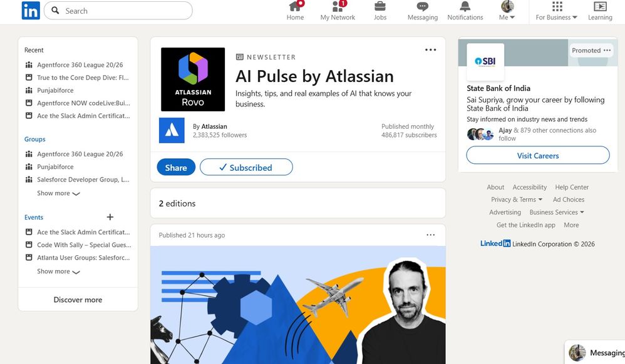This screenshot has height=364, width=625.
Task: Expand Show more under Groups
Action: [59, 193]
